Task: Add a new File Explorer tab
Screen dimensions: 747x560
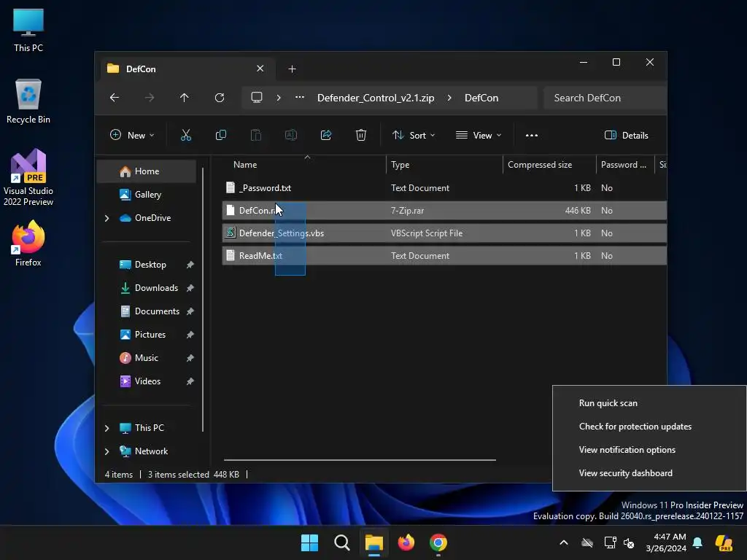Action: pos(292,69)
